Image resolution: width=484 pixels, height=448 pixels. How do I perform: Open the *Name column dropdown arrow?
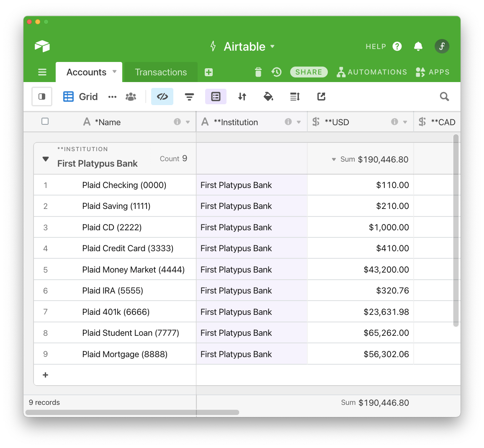coord(188,122)
